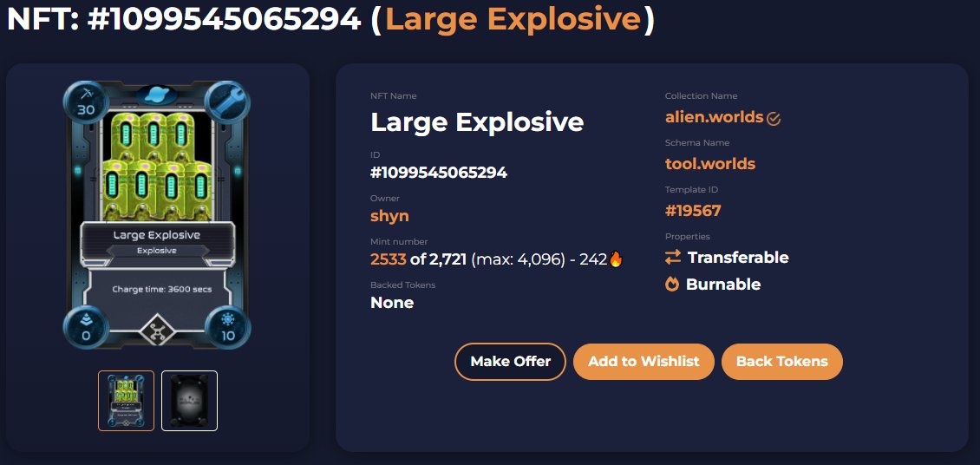Screen dimensions: 980x465
Task: Select the card back thumbnail
Action: tap(189, 401)
